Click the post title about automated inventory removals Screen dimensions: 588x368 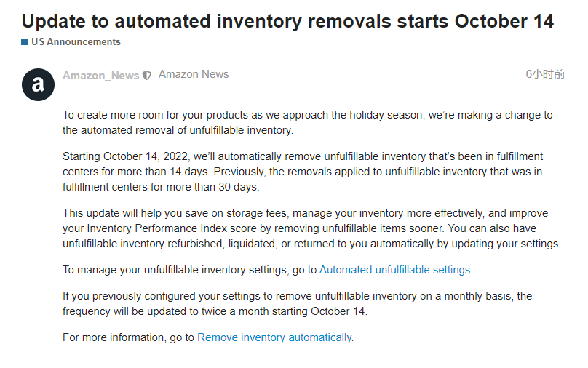(x=287, y=20)
